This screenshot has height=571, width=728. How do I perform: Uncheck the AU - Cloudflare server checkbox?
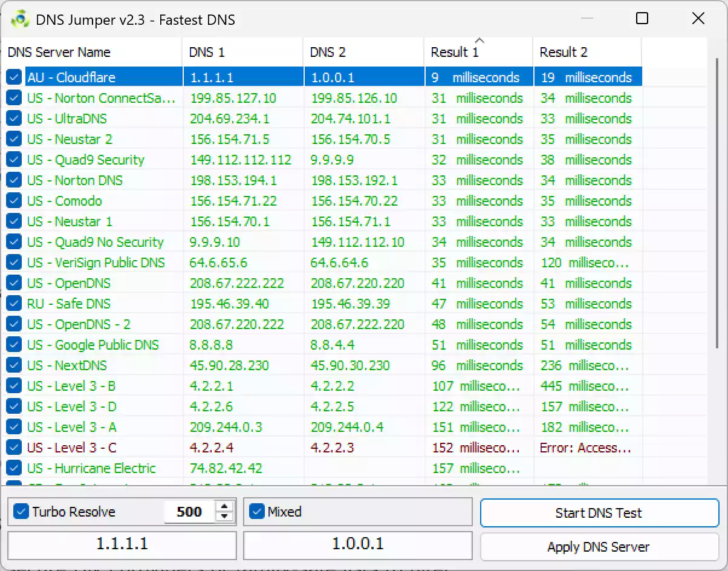(x=14, y=77)
